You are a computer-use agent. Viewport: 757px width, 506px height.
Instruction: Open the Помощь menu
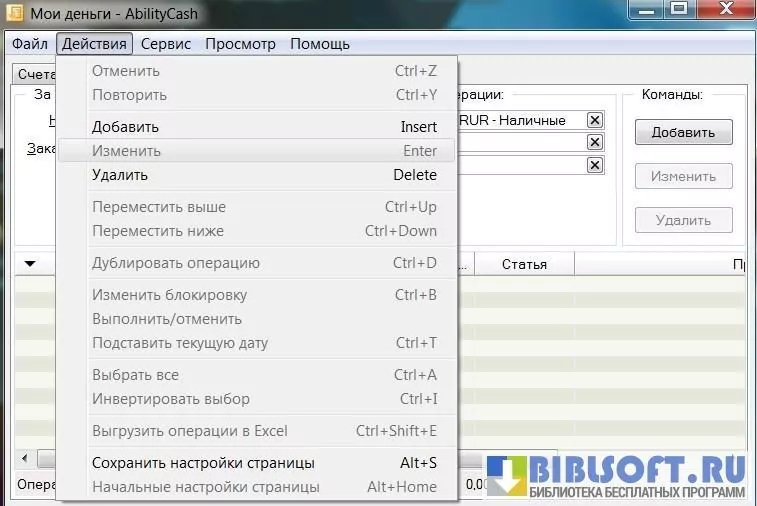319,44
